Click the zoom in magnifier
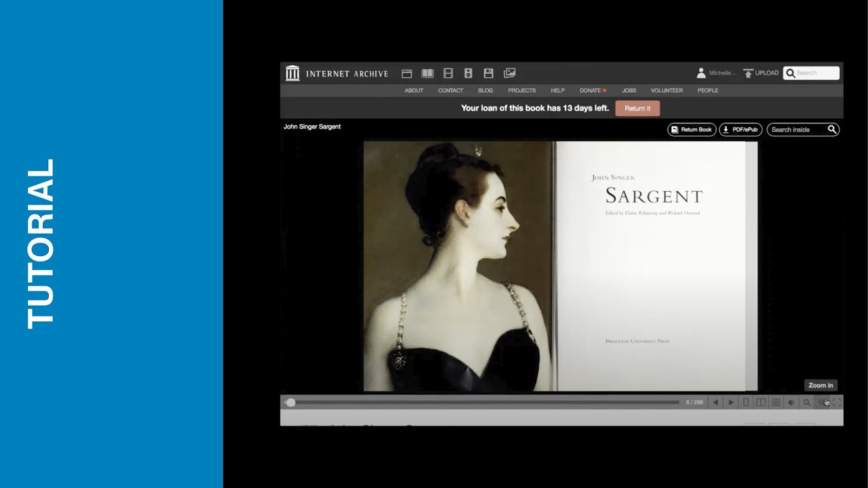The image size is (868, 488). pyautogui.click(x=822, y=403)
